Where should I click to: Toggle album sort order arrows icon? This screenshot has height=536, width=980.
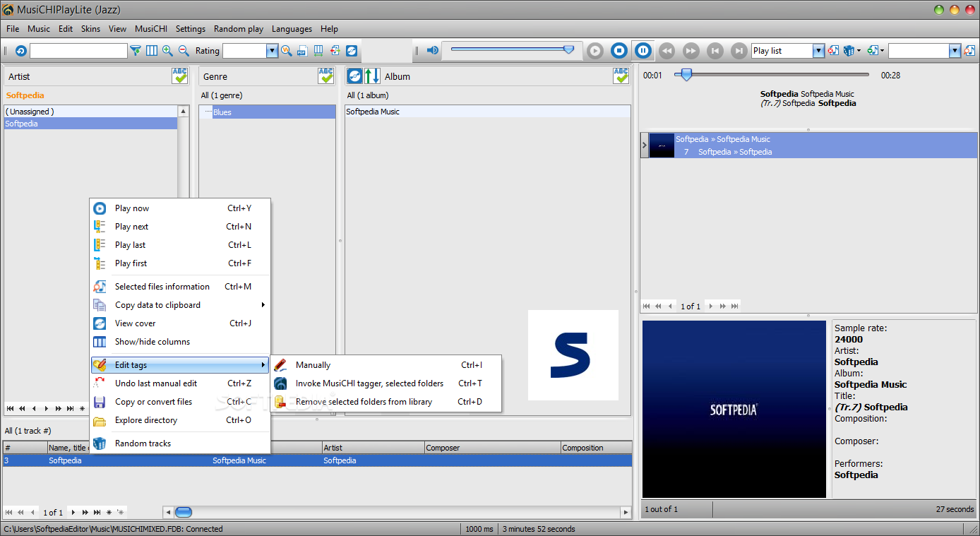372,76
